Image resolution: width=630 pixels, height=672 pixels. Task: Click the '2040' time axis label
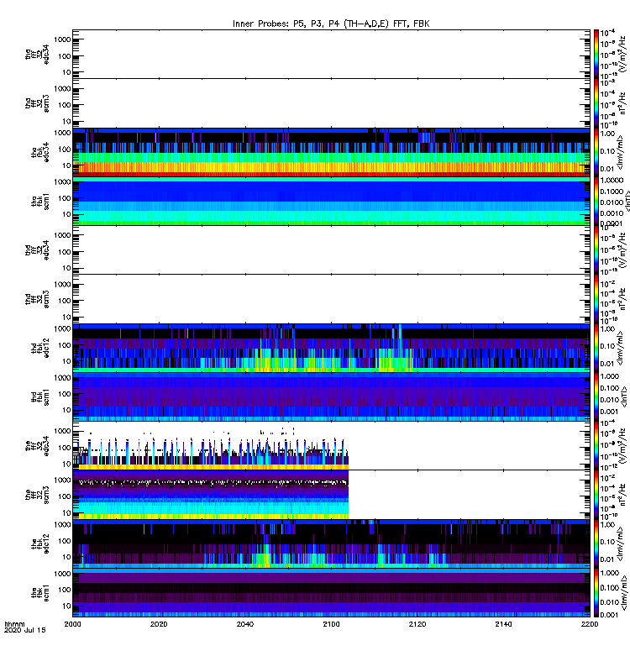244,624
